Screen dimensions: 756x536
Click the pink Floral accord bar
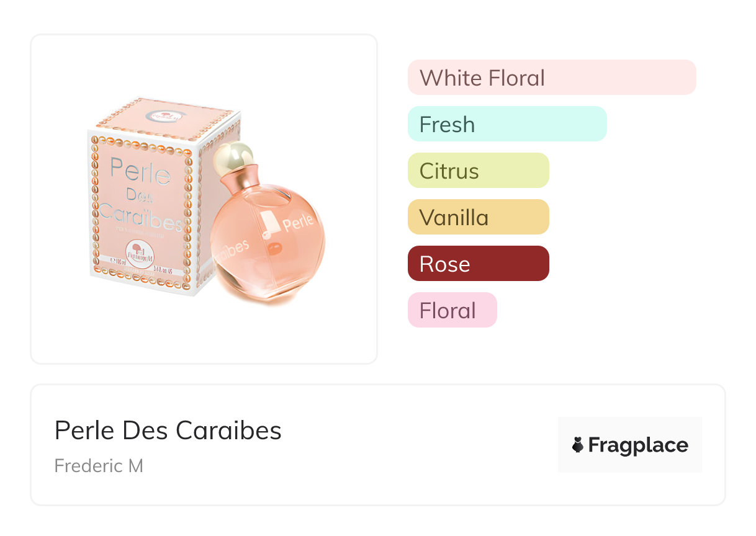pyautogui.click(x=452, y=310)
